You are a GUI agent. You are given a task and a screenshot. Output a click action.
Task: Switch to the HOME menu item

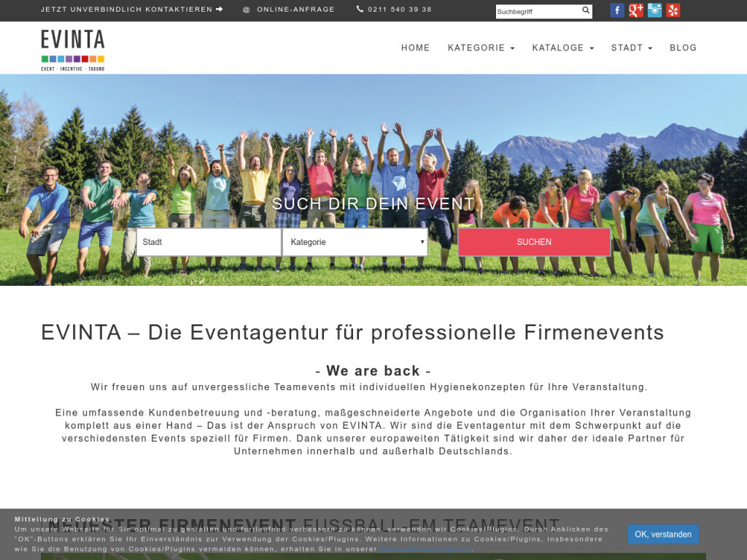pyautogui.click(x=415, y=47)
